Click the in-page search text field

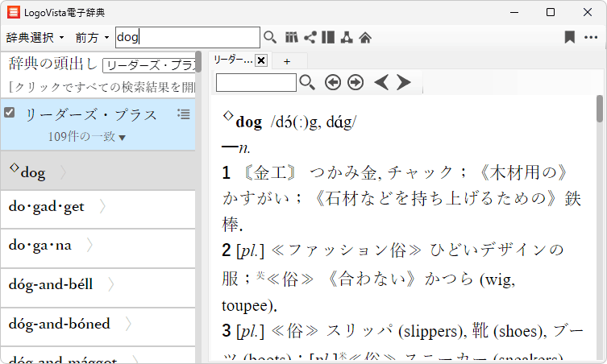[256, 82]
